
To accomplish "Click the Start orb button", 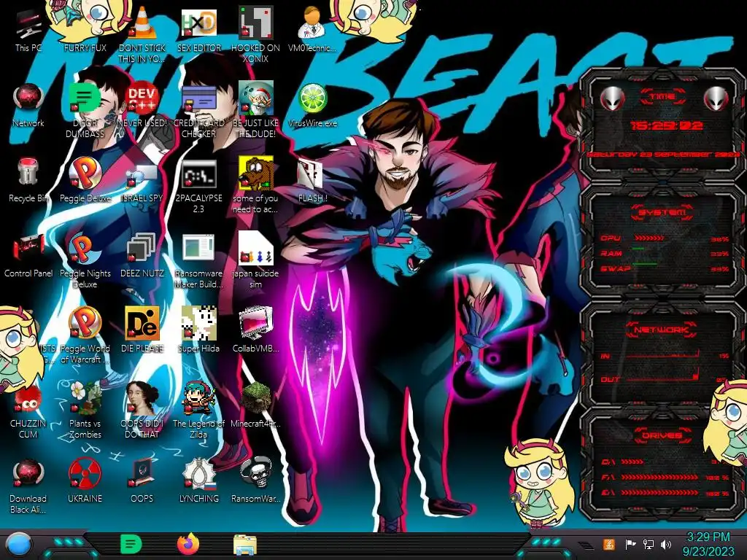I will [x=18, y=545].
